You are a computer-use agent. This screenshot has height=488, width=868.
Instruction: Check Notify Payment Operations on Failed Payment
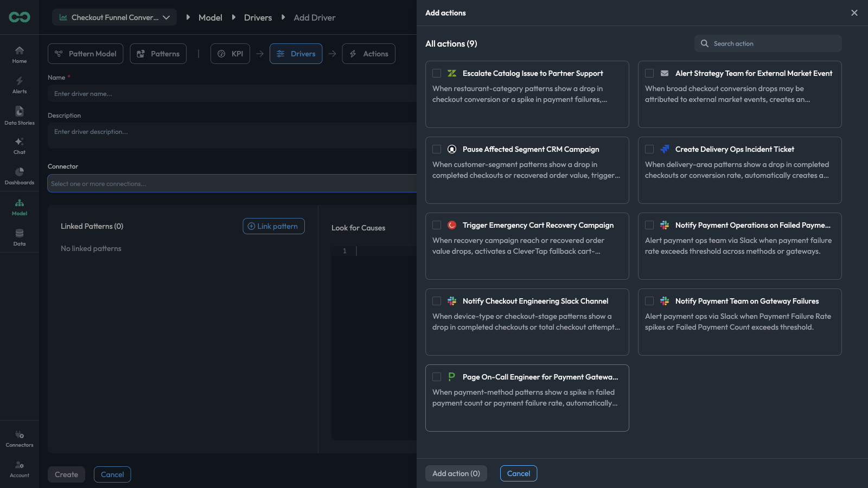[x=649, y=225]
